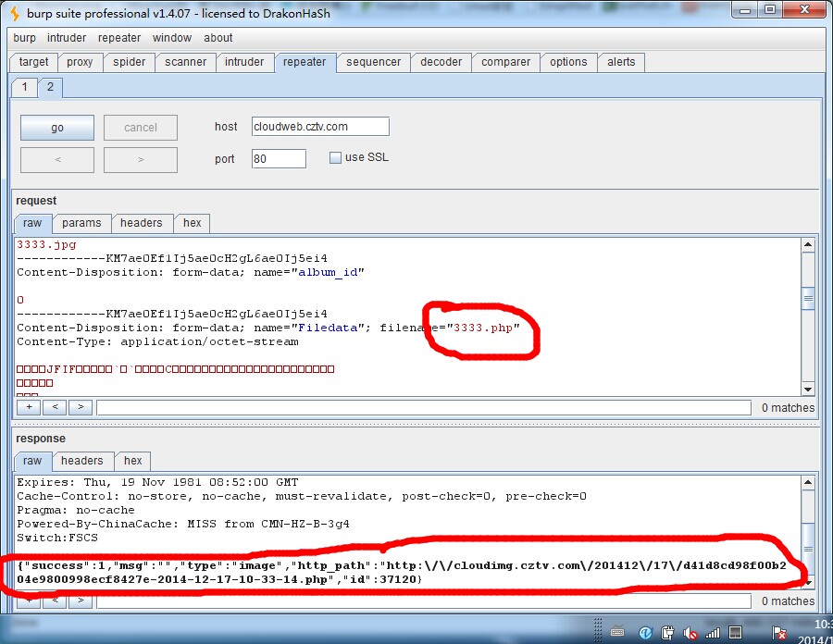Maximize the Burp Suite window

[770, 10]
